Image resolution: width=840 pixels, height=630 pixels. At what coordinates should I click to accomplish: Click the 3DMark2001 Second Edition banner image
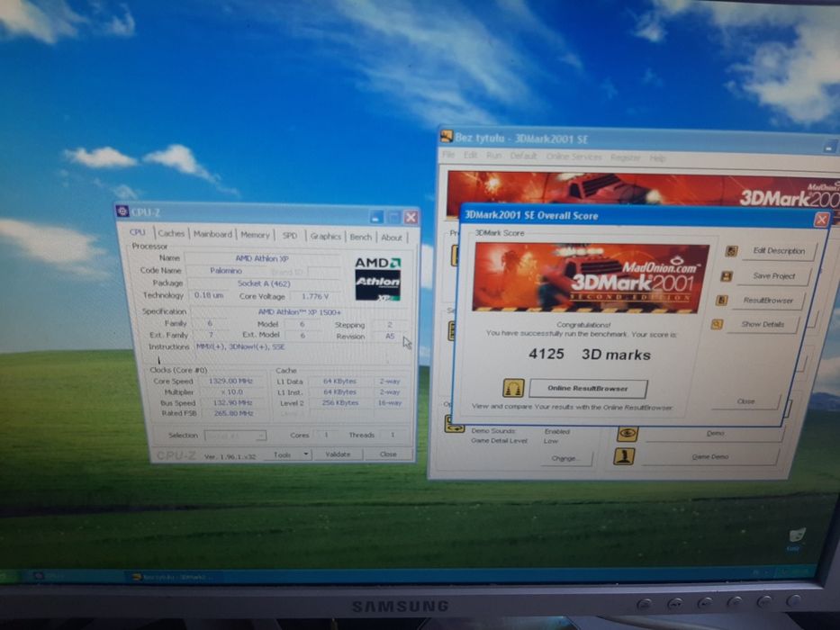pyautogui.click(x=590, y=277)
